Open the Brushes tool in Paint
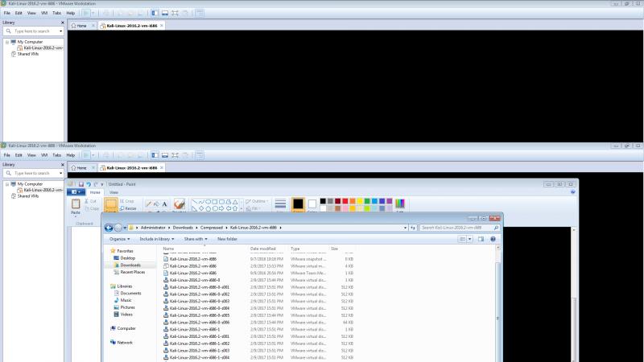Viewport: 644px width, 362px height. pyautogui.click(x=179, y=204)
